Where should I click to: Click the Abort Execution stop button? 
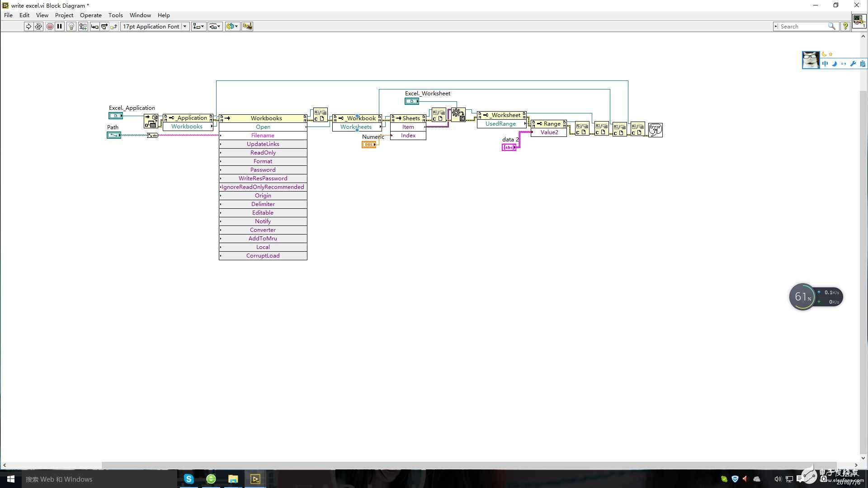50,26
